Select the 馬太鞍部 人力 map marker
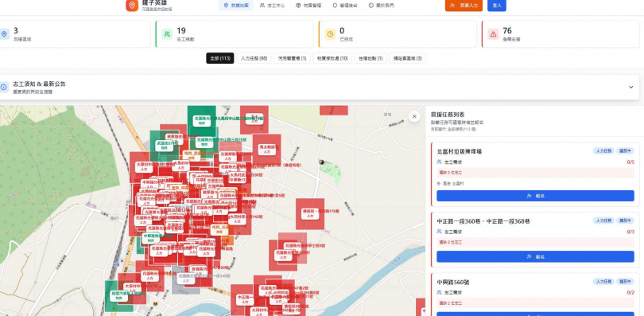Screen dimensions: 644x316 pos(266,149)
